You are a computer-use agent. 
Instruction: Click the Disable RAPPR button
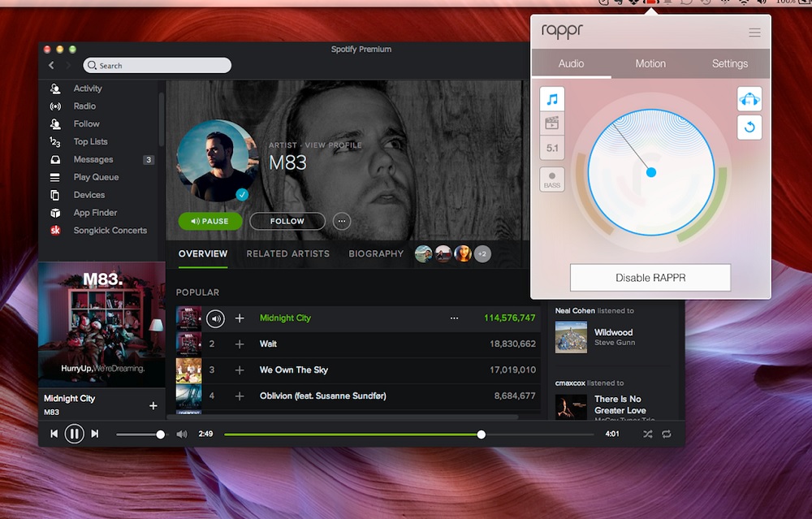(x=650, y=278)
